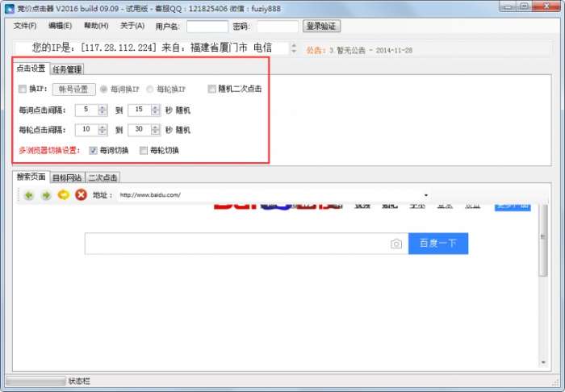Decrease 每词点击间隔 maximum value of 15
Viewport: 565px width, 392px height.
coord(155,113)
